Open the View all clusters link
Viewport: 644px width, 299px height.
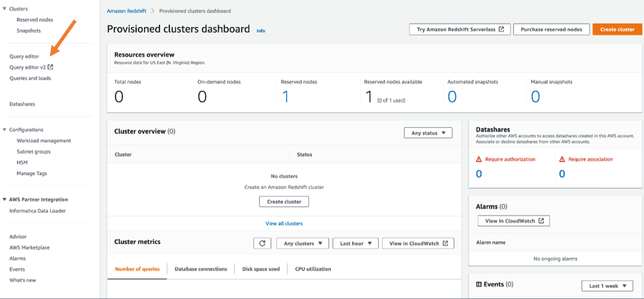pos(284,223)
